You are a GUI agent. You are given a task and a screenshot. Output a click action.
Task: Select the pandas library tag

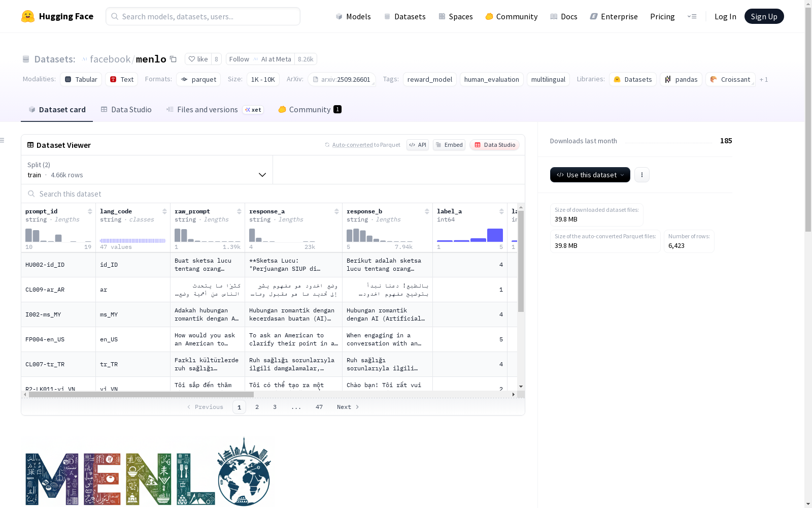point(681,79)
